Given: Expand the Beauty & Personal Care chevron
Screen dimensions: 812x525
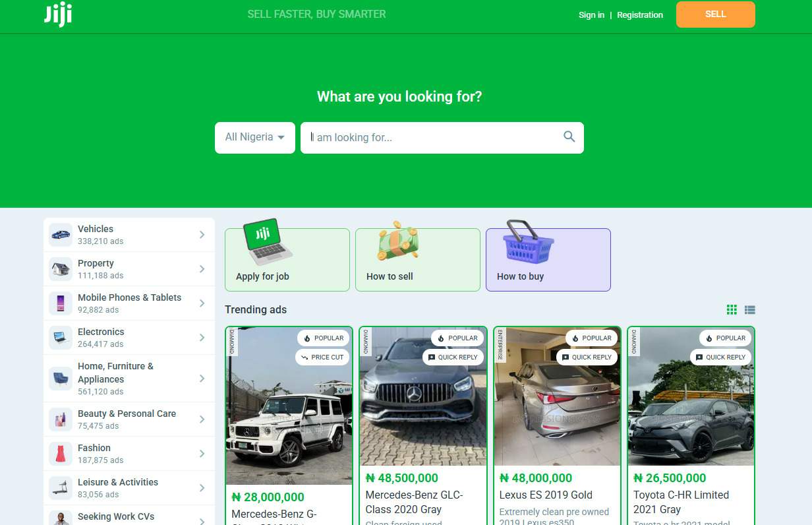Looking at the screenshot, I should click(x=202, y=419).
